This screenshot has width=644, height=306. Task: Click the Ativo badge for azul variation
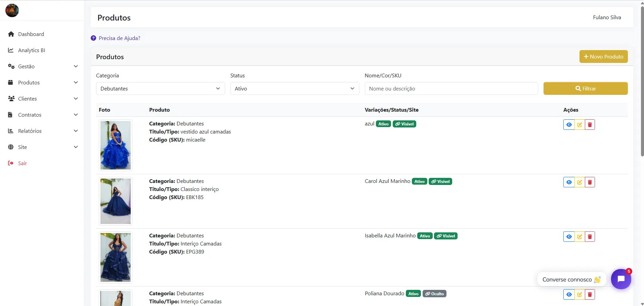coord(383,124)
